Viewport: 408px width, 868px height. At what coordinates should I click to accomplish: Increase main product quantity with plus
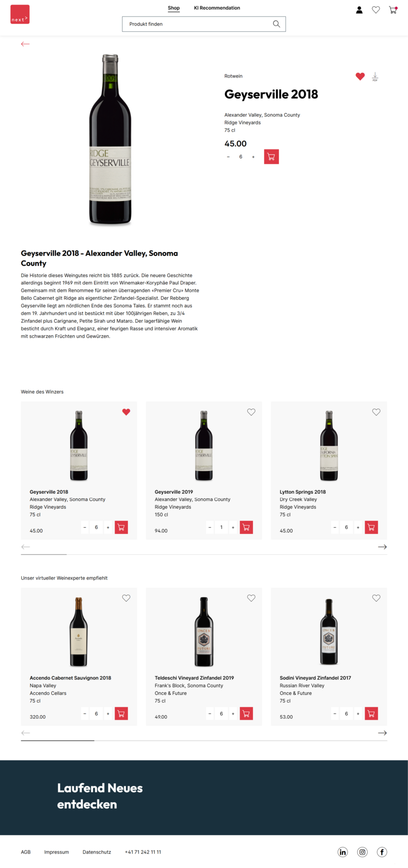253,157
